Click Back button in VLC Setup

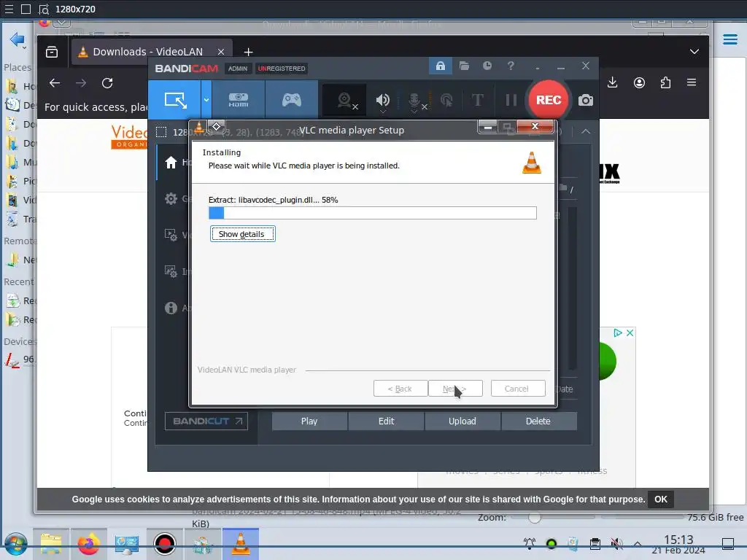click(x=400, y=389)
